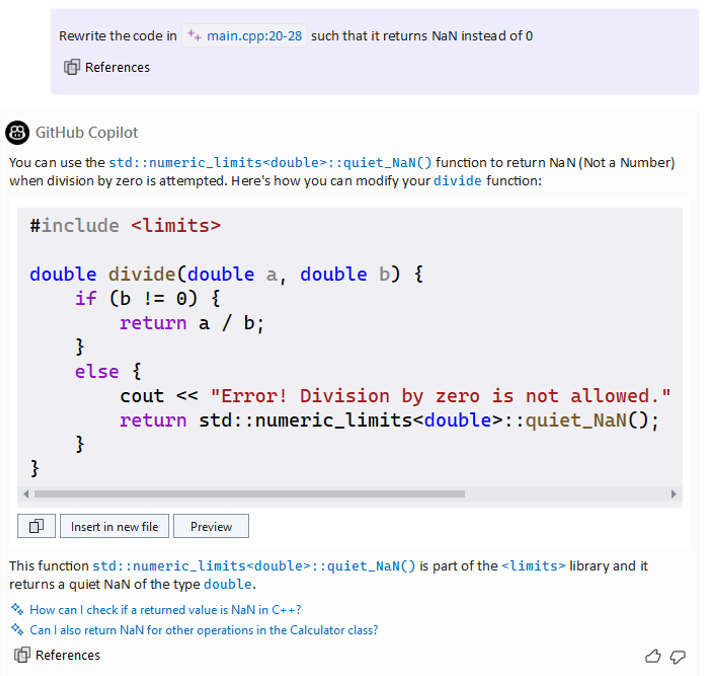This screenshot has height=676, width=705.
Task: Click the sparkle icon beside the Calculator class suggestion
Action: (x=17, y=629)
